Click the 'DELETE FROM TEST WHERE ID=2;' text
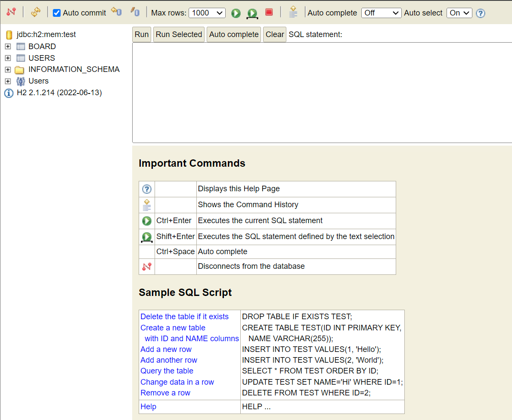 point(306,392)
